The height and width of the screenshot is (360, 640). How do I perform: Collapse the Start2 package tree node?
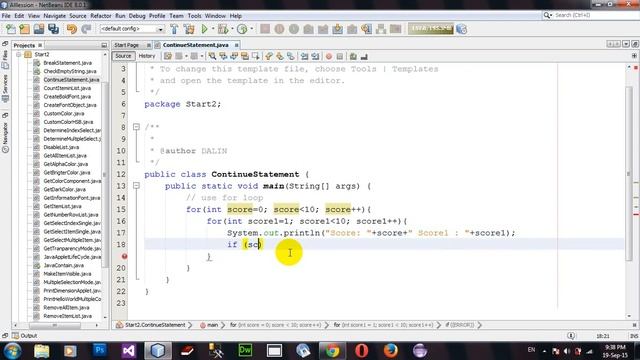(x=18, y=54)
